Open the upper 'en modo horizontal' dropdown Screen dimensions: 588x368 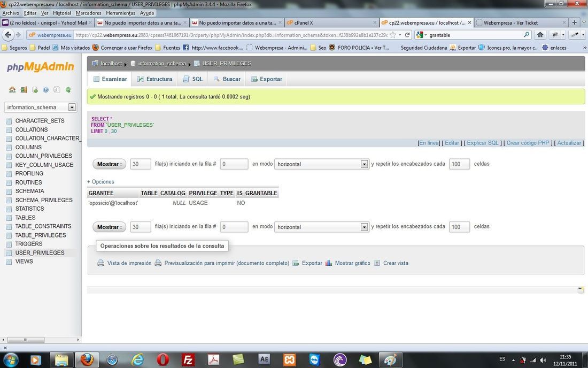click(x=363, y=164)
